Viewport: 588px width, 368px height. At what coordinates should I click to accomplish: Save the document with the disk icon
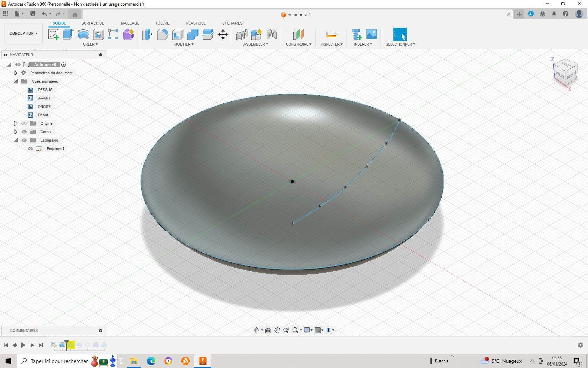click(33, 14)
